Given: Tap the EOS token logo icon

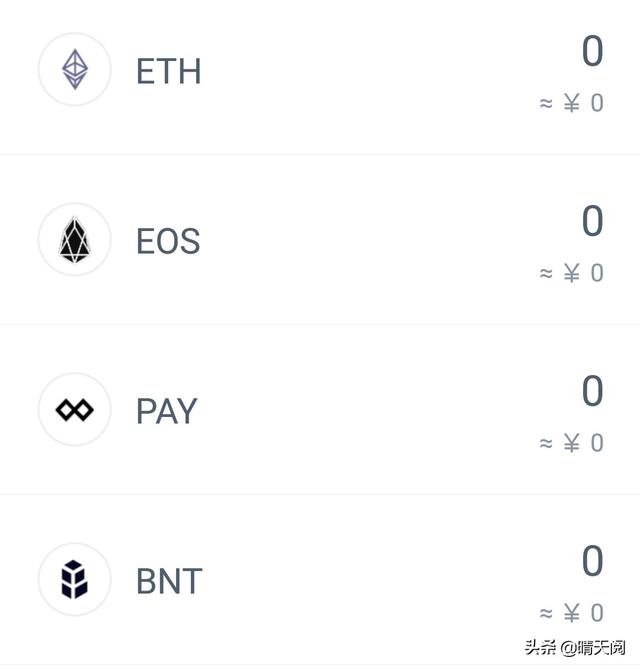Looking at the screenshot, I should 75,240.
